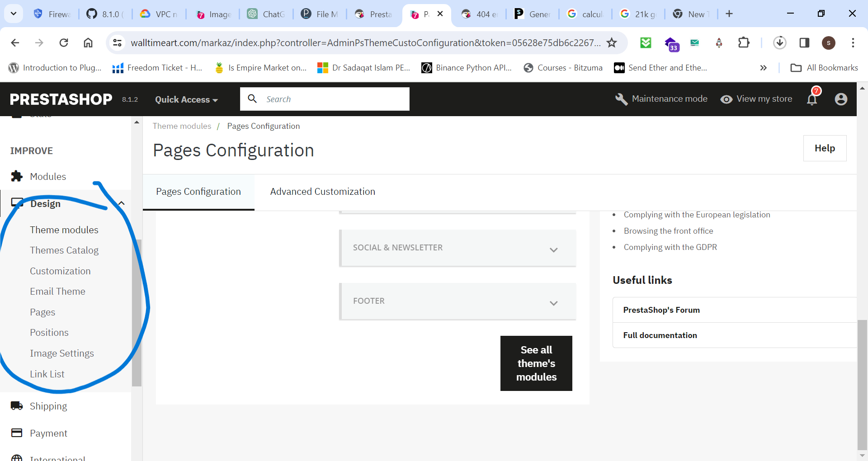This screenshot has height=461, width=868.
Task: Click the browser Back arrow
Action: tap(15, 42)
